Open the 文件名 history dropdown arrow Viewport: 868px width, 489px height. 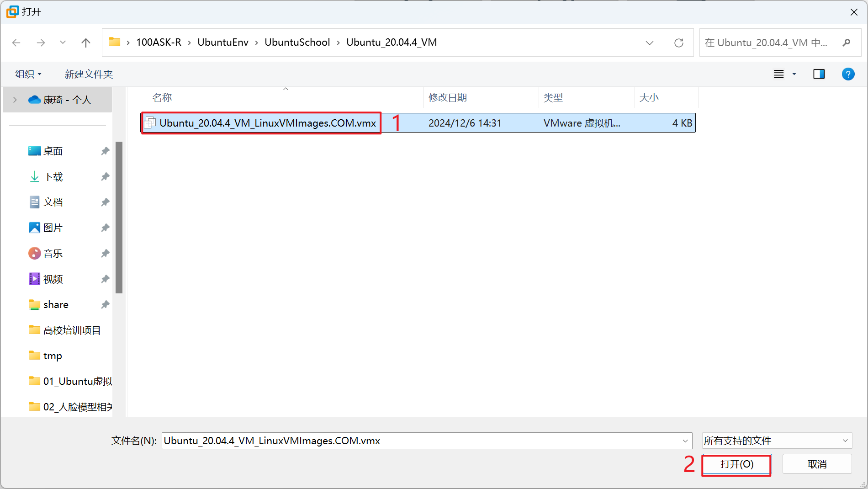[x=685, y=441]
